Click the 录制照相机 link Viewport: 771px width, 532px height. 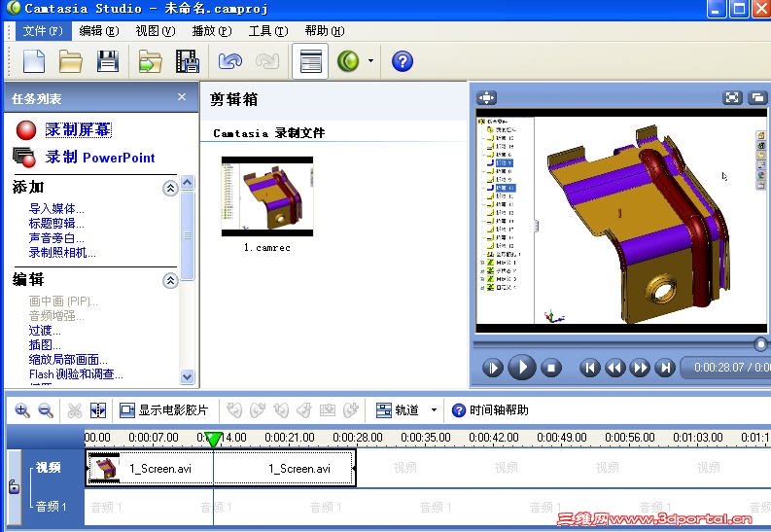[62, 253]
